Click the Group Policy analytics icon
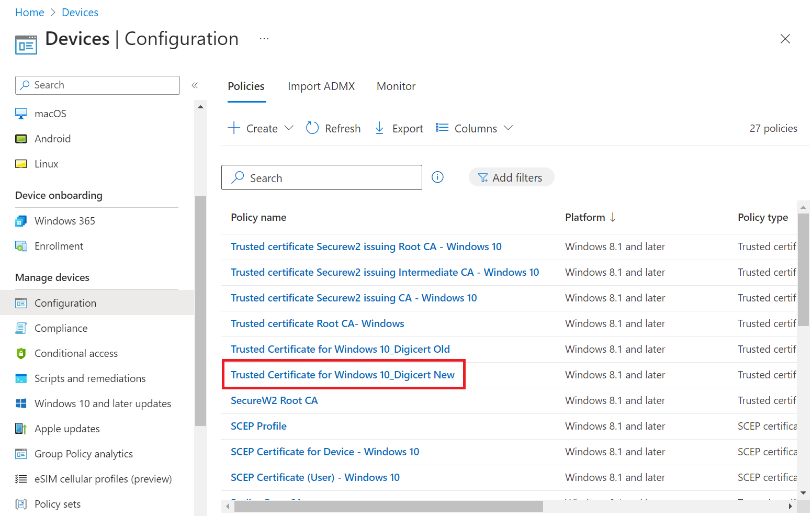 [x=21, y=454]
